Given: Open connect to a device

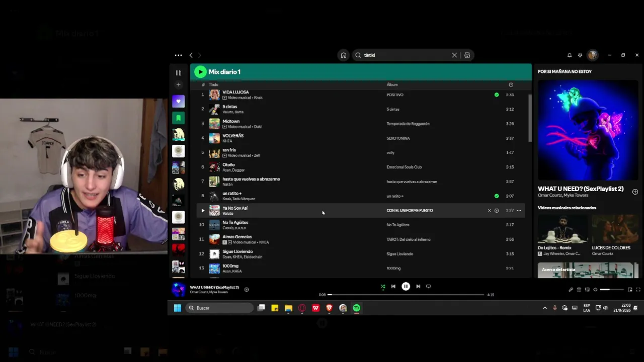Looking at the screenshot, I should pyautogui.click(x=587, y=290).
